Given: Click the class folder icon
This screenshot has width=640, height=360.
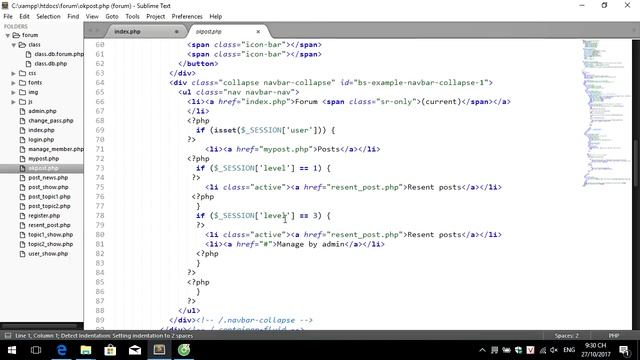Looking at the screenshot, I should coord(22,44).
